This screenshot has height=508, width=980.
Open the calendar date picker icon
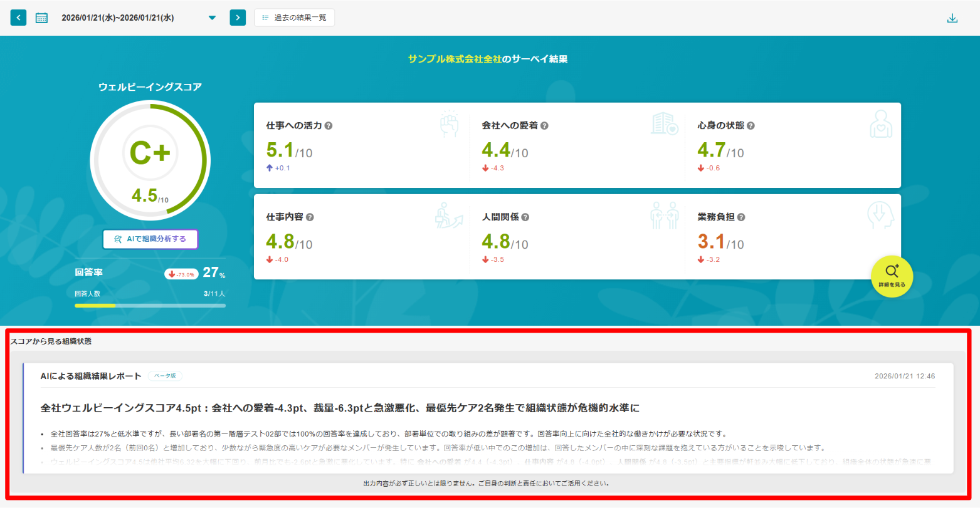point(40,17)
